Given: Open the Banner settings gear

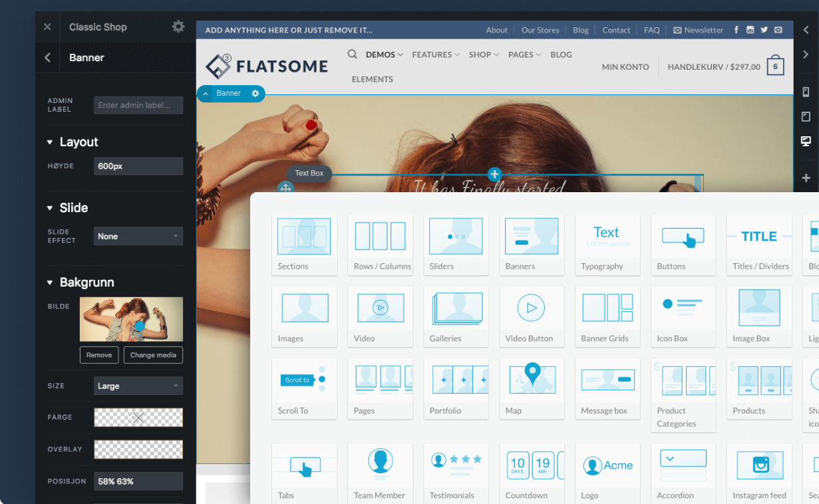Looking at the screenshot, I should click(255, 94).
